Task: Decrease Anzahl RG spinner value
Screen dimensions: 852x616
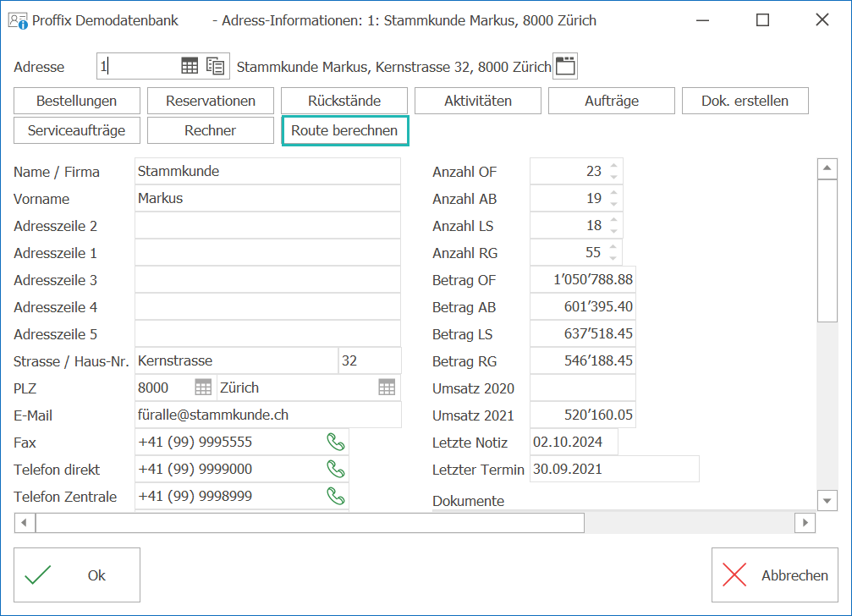Action: click(x=613, y=258)
